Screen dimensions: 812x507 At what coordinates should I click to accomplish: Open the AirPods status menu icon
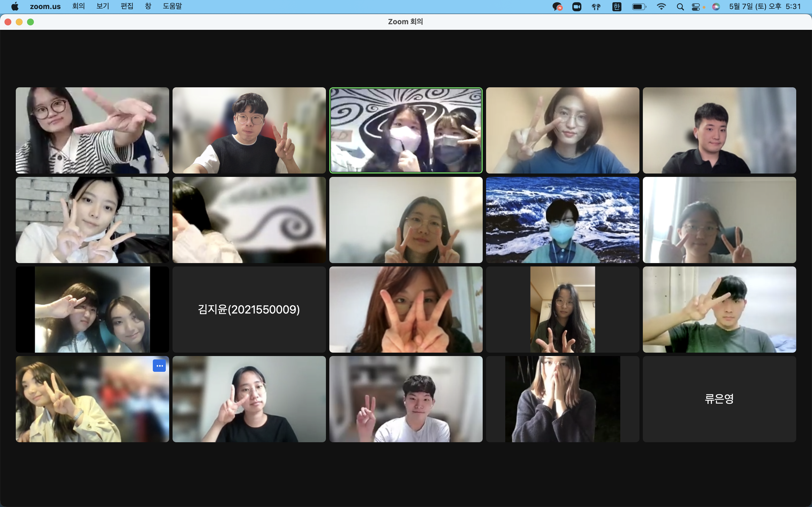pos(596,7)
